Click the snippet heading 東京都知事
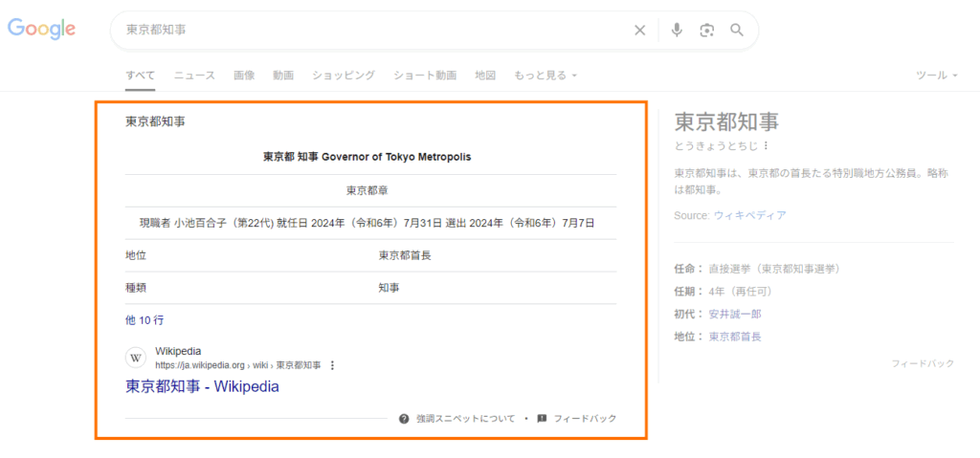This screenshot has width=980, height=458. pyautogui.click(x=156, y=121)
